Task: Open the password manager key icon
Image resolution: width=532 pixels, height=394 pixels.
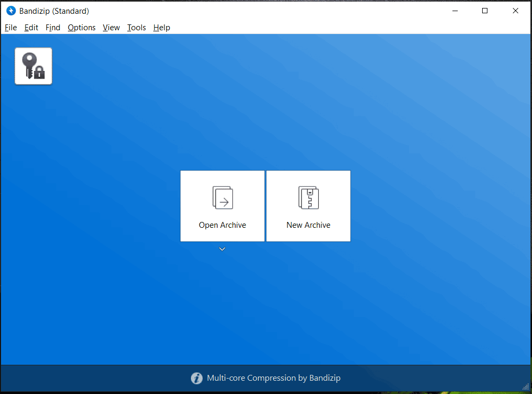Action: 33,66
